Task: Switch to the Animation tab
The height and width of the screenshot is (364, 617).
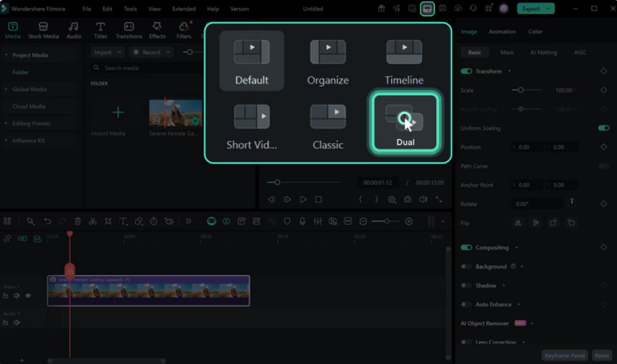Action: [502, 31]
